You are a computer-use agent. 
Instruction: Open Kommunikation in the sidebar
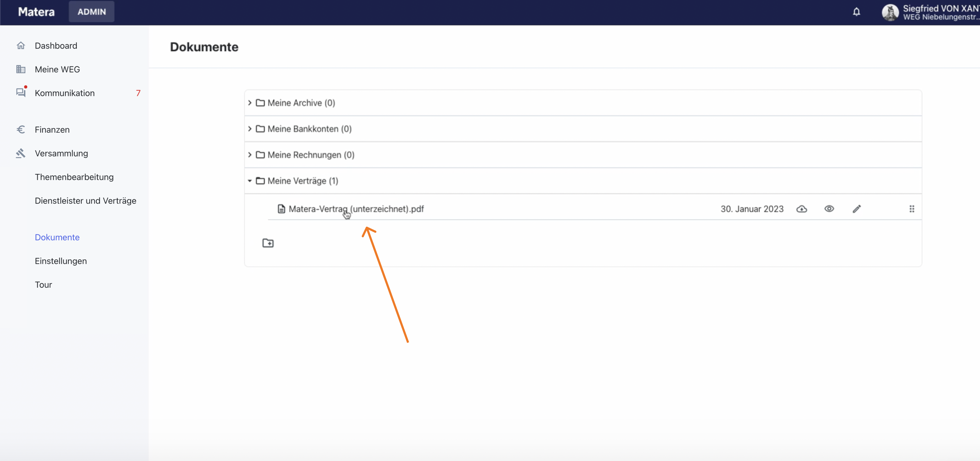[65, 93]
